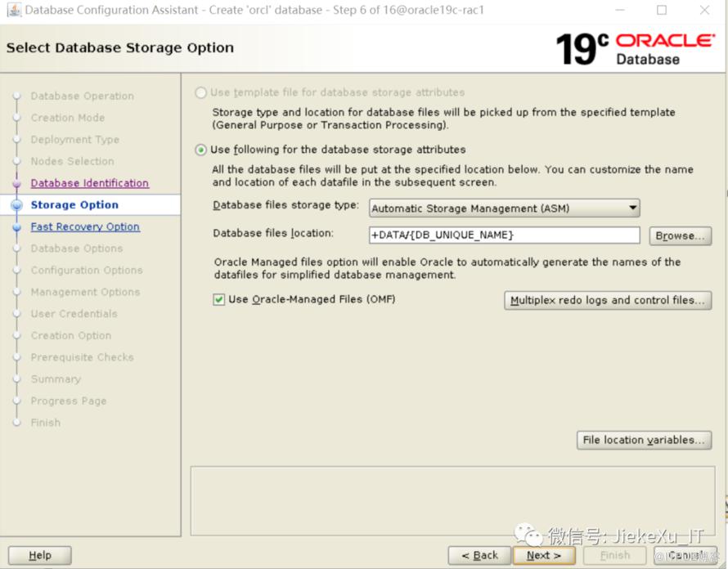Click the Creation Option step
This screenshot has width=728, height=569.
[71, 336]
